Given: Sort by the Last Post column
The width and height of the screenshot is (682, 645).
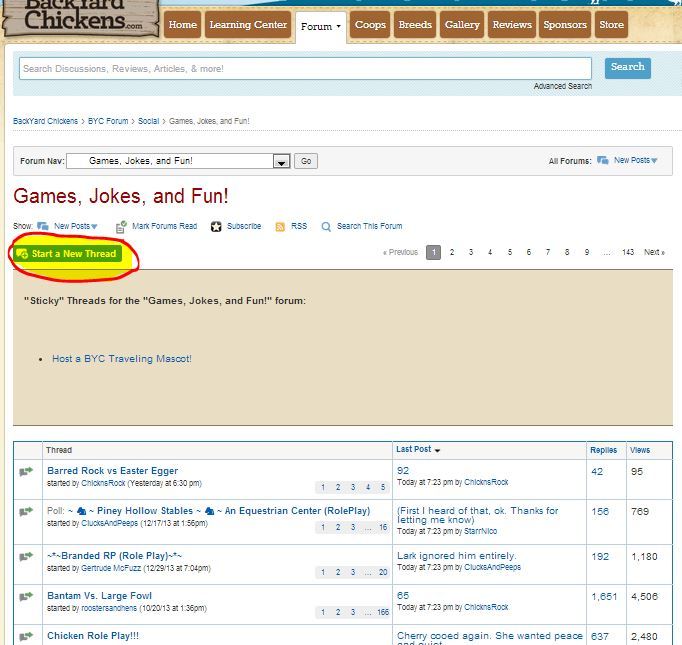Looking at the screenshot, I should tap(418, 449).
